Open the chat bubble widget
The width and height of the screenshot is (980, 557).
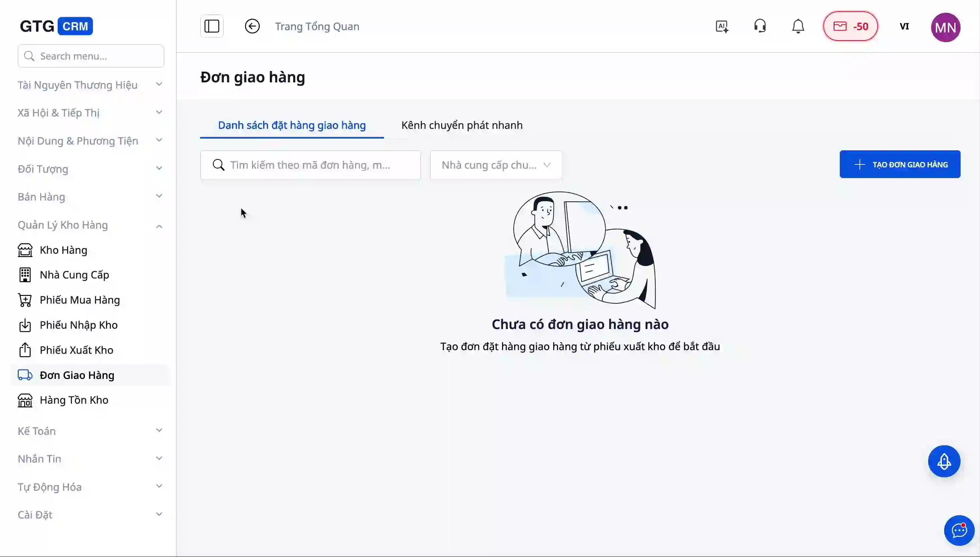959,530
